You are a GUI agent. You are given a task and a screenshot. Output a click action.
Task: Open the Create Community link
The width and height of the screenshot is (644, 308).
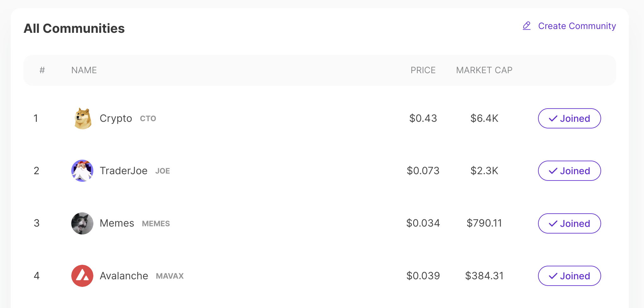(x=577, y=26)
